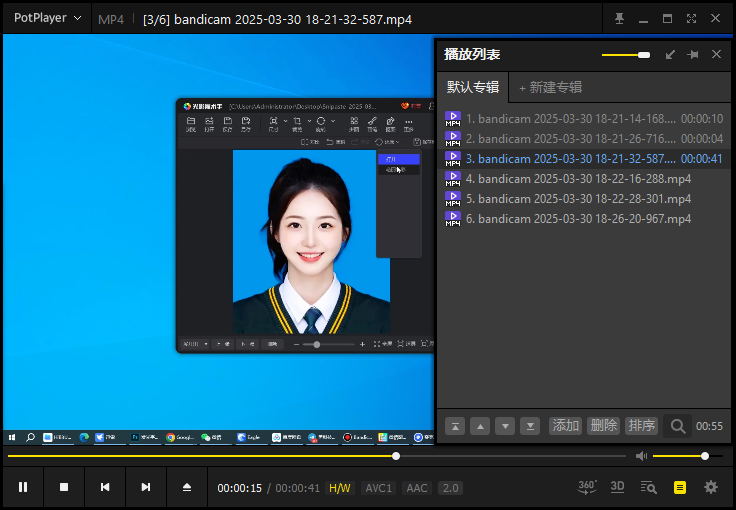Open playlist search with magnifier icon
Screen dimensions: 736x510
[x=677, y=426]
